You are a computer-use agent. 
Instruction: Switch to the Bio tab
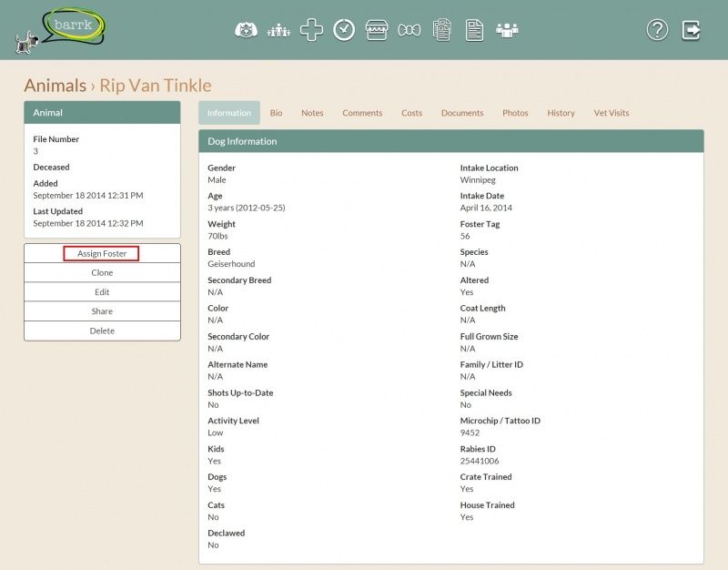pyautogui.click(x=277, y=113)
